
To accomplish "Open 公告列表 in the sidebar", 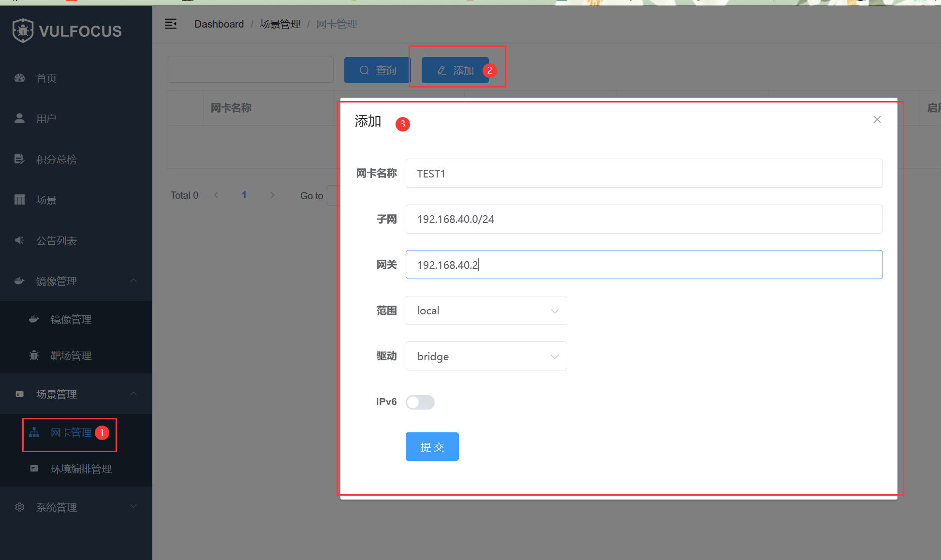I will 76,240.
